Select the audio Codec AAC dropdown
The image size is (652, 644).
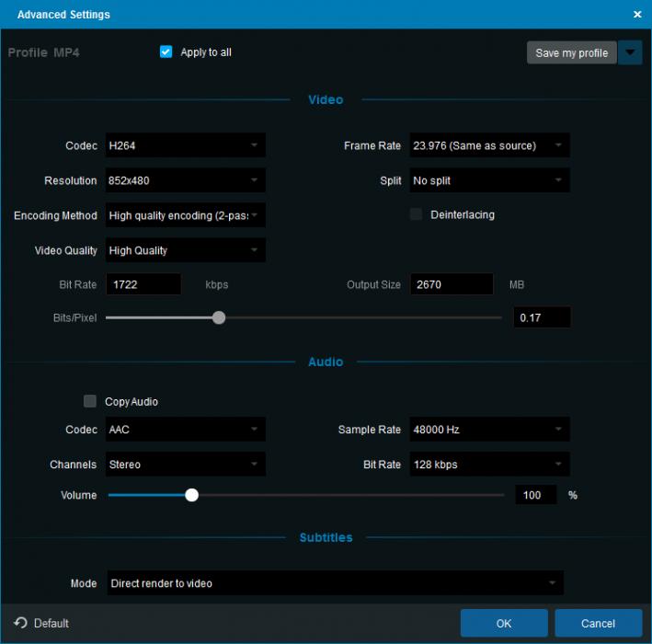[185, 430]
